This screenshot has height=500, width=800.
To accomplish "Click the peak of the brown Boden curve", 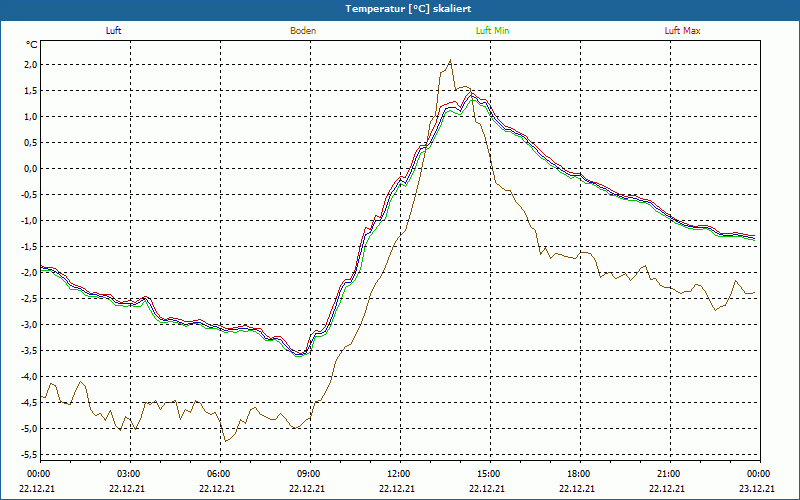I will click(x=450, y=60).
